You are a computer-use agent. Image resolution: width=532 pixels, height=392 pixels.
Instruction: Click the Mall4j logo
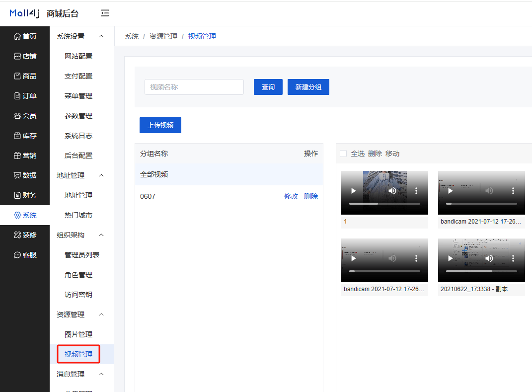click(x=24, y=13)
